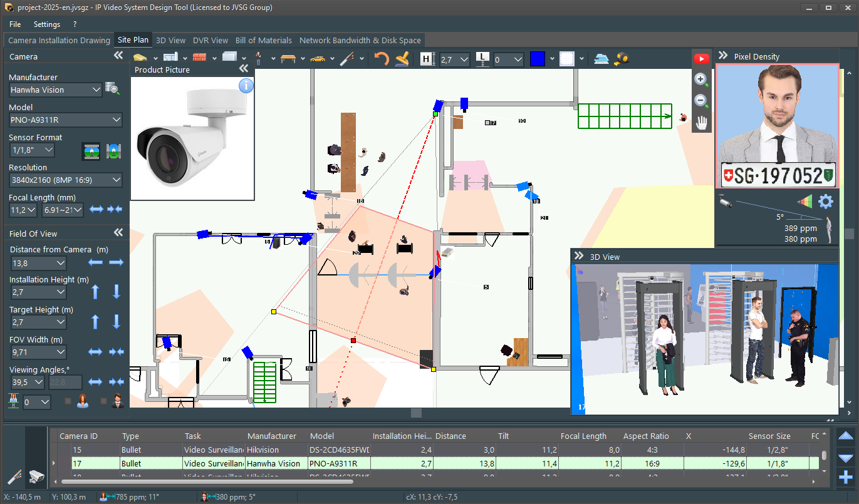Open the YouTube tutorial button
Screen dimensions: 859x504
701,59
